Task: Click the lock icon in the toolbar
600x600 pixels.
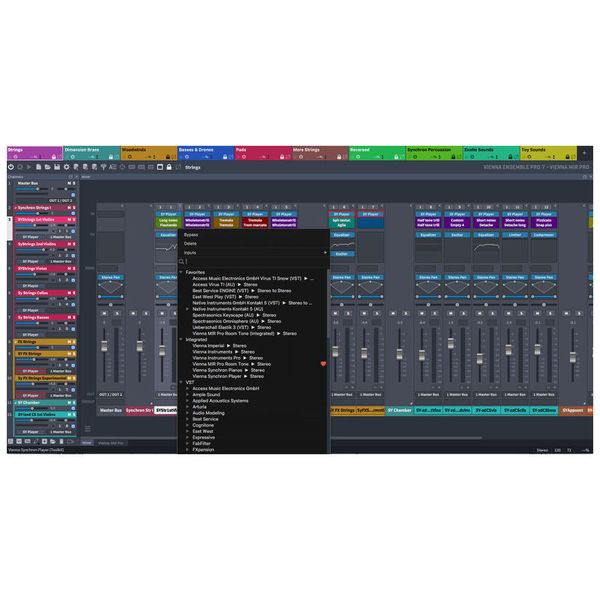Action: (x=171, y=167)
